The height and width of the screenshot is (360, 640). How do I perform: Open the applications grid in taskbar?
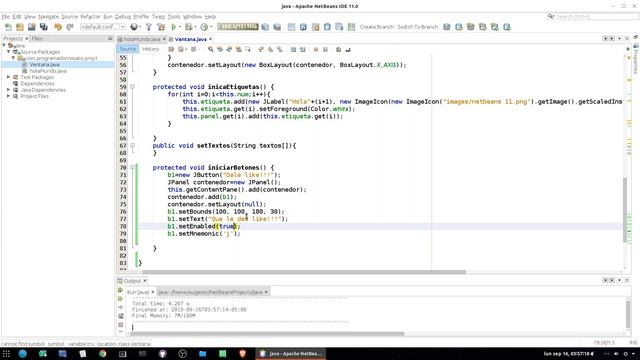(6, 353)
